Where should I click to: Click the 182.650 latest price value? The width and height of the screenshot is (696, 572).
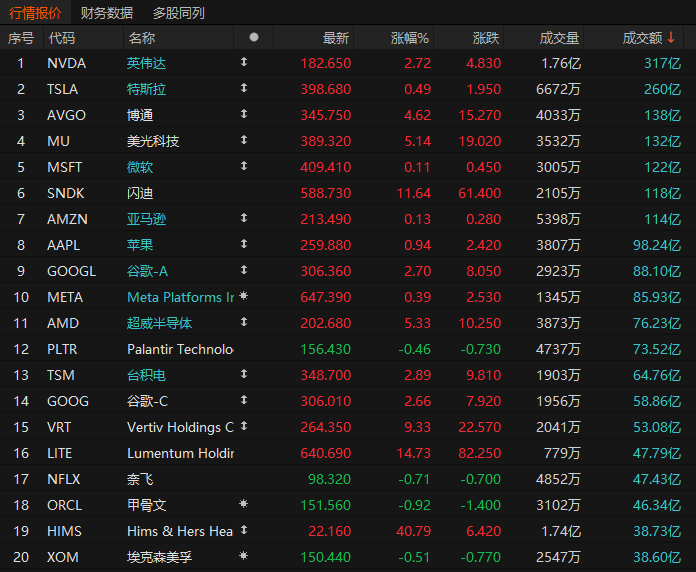325,63
